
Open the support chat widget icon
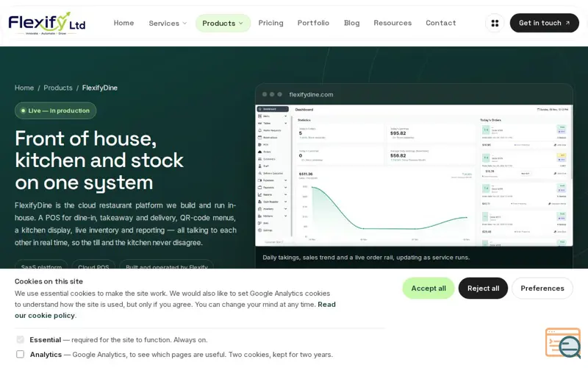[x=564, y=343]
